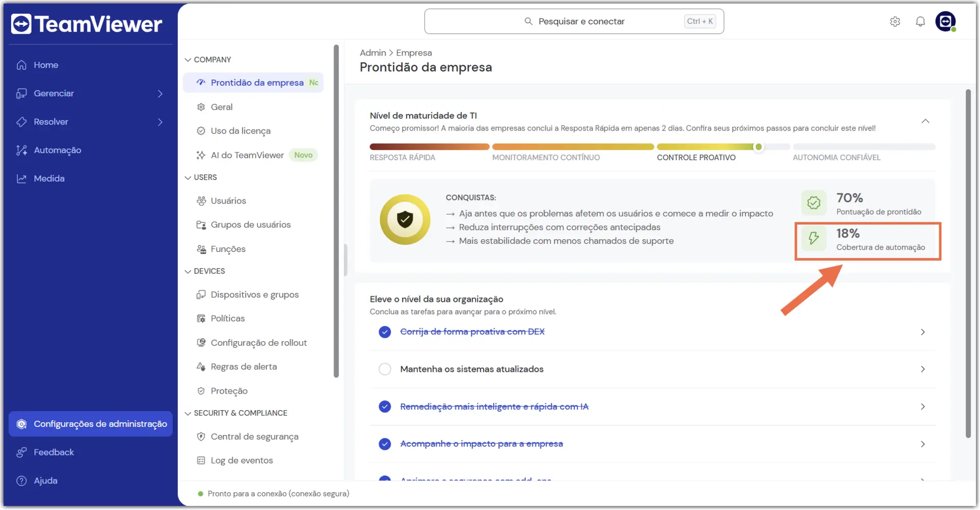This screenshot has height=510, width=980.
Task: Click the Proteção shield icon
Action: [201, 391]
